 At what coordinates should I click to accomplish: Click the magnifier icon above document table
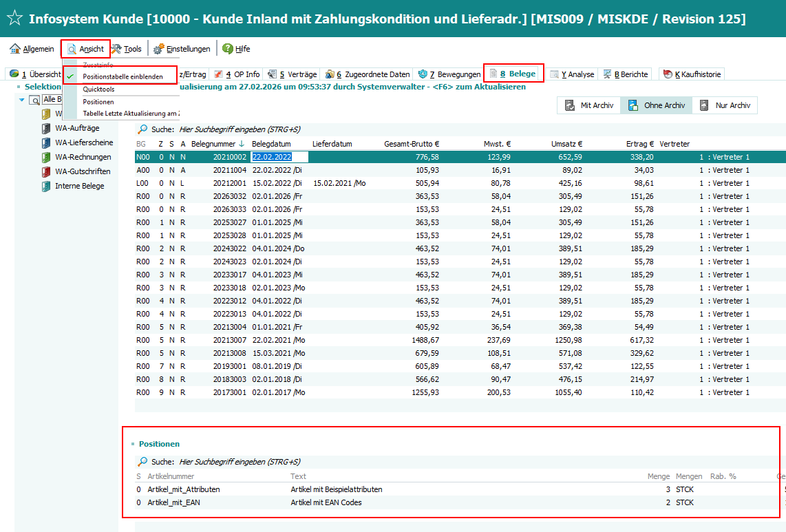pos(142,129)
